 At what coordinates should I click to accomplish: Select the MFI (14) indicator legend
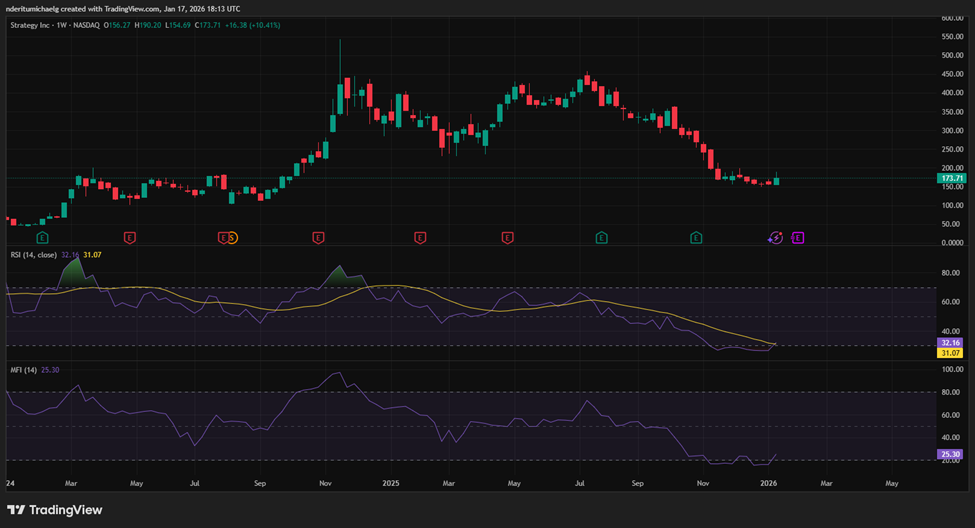tap(23, 369)
